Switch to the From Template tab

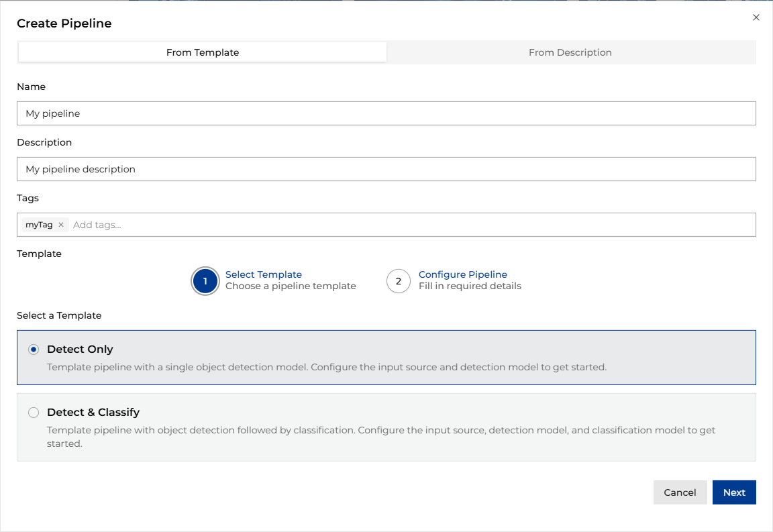point(203,52)
